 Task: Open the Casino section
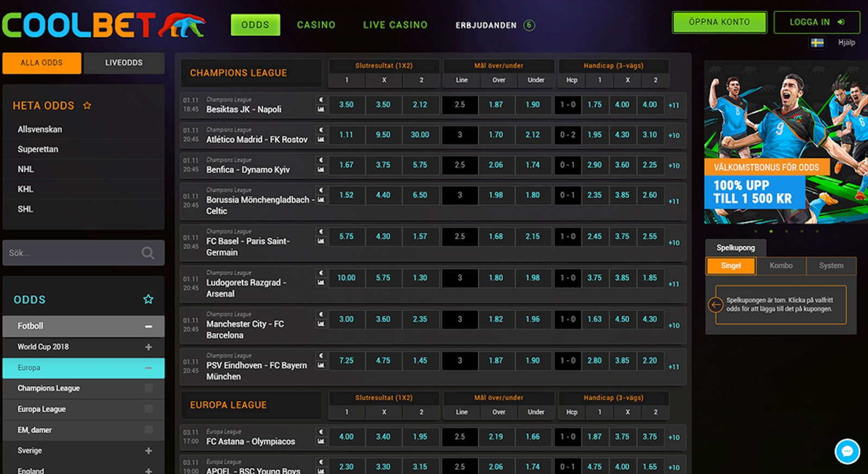point(316,25)
